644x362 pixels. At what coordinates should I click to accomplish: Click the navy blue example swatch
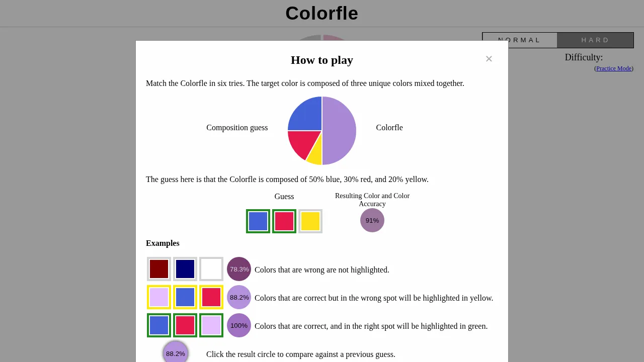click(185, 268)
